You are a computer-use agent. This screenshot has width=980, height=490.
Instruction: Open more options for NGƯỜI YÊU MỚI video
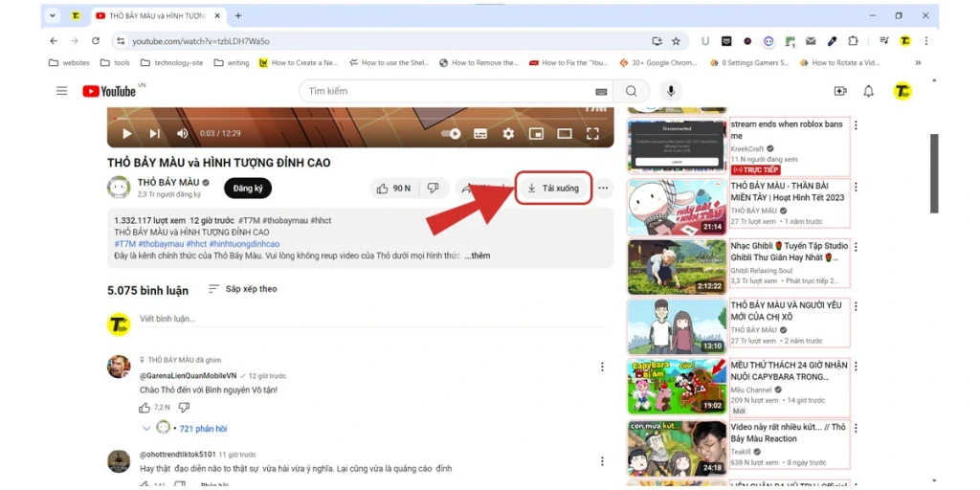click(856, 306)
